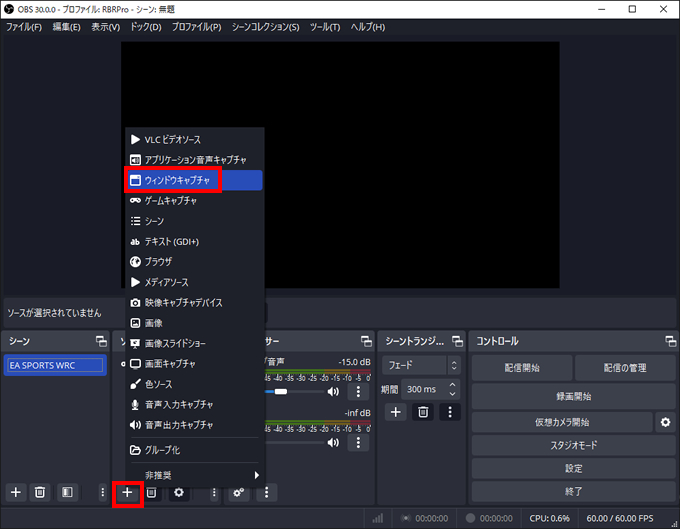Select 映像キャプチャデバイス source
This screenshot has width=680, height=529.
click(x=194, y=303)
